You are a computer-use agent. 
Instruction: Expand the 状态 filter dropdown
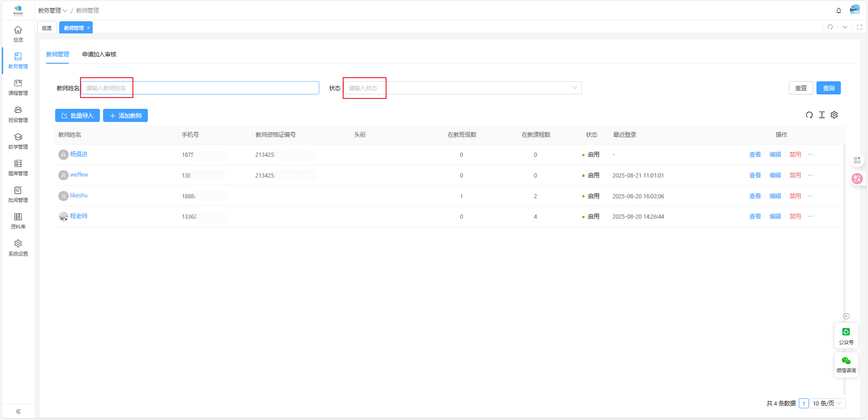(462, 88)
